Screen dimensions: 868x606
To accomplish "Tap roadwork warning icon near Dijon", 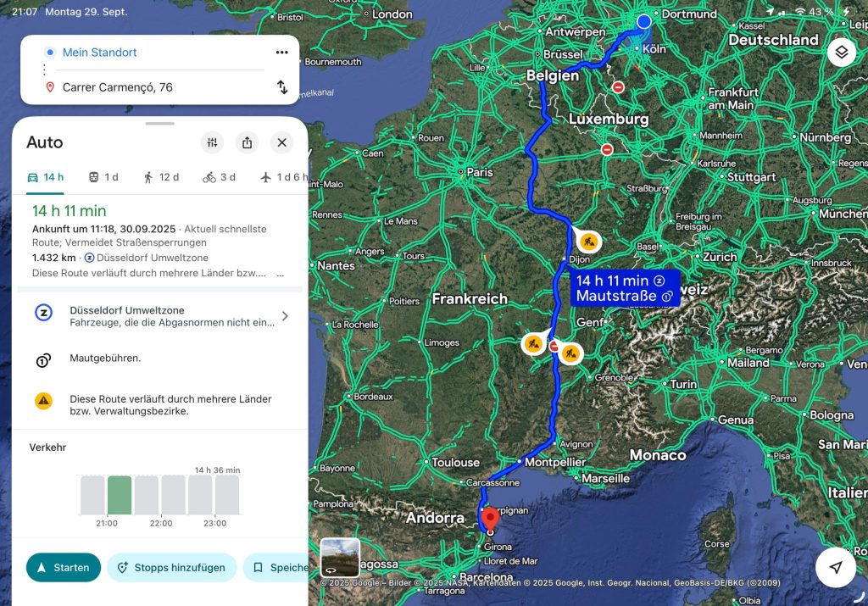I will pos(590,242).
